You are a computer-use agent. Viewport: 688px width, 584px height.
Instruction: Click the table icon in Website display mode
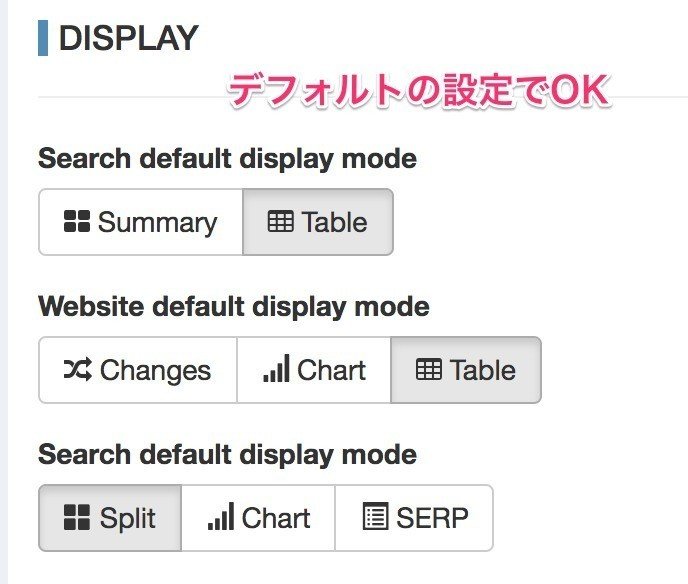(x=428, y=370)
